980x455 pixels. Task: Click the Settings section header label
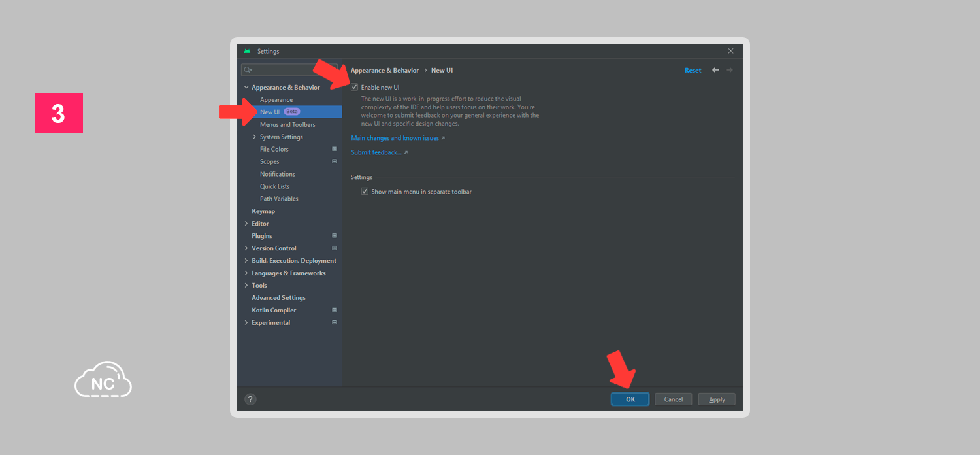(361, 178)
